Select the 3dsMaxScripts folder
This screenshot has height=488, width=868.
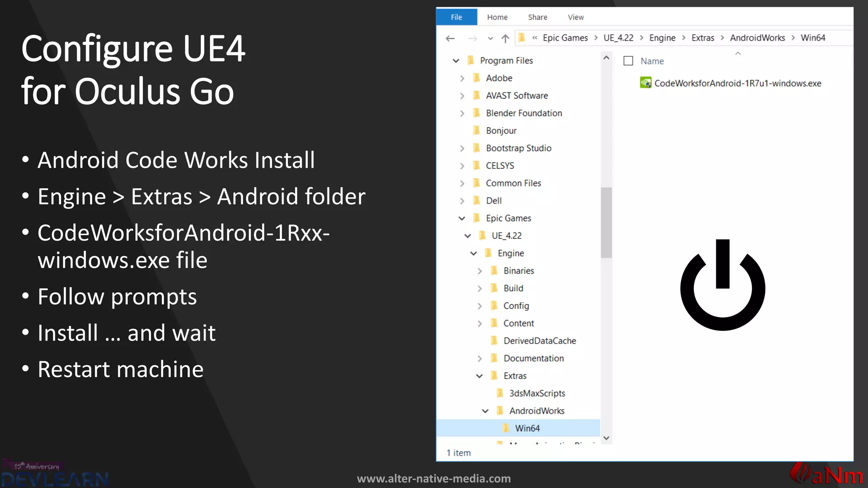tap(537, 394)
